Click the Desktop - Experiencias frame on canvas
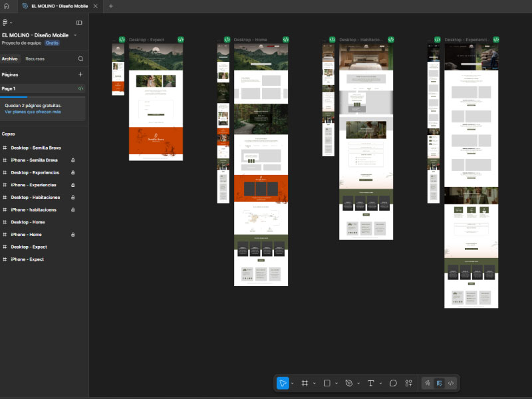Image resolution: width=532 pixels, height=399 pixels. [x=471, y=176]
